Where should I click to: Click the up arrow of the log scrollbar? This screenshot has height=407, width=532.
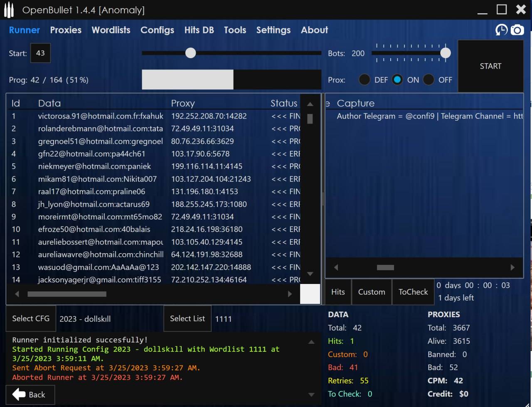point(311,342)
